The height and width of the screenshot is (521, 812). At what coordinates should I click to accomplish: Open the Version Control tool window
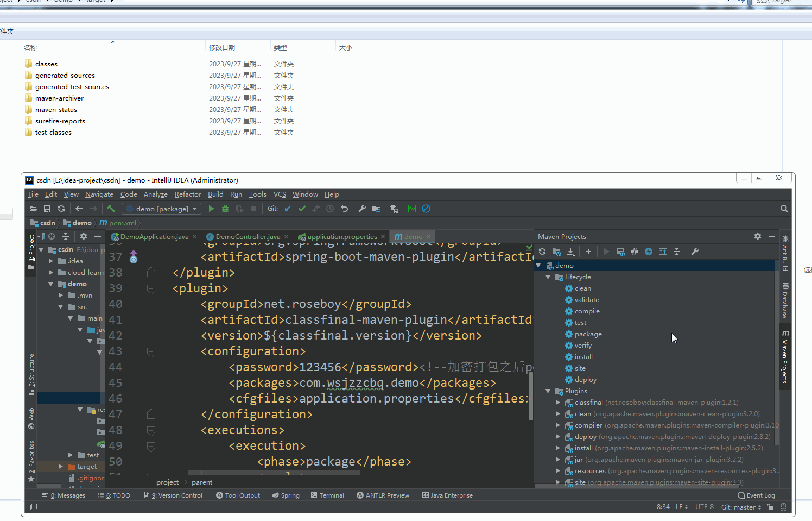tap(173, 495)
